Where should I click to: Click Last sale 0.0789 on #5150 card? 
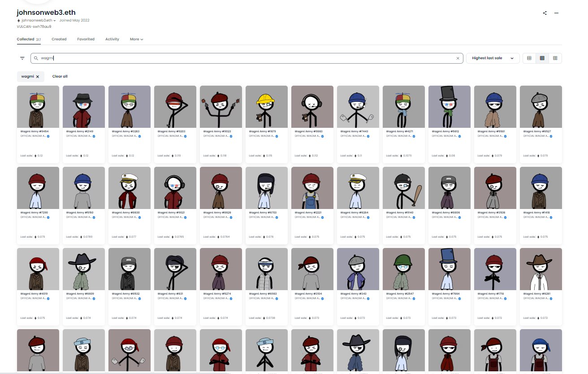tap(79, 237)
